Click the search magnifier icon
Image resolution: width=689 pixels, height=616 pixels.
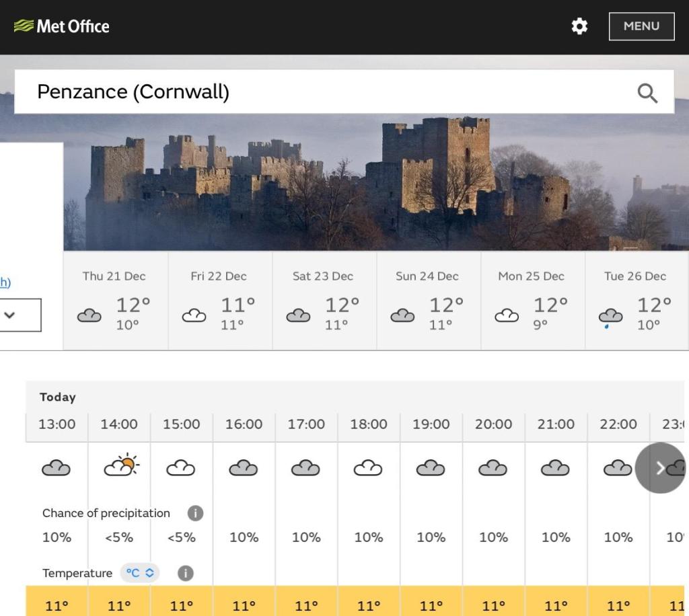647,93
